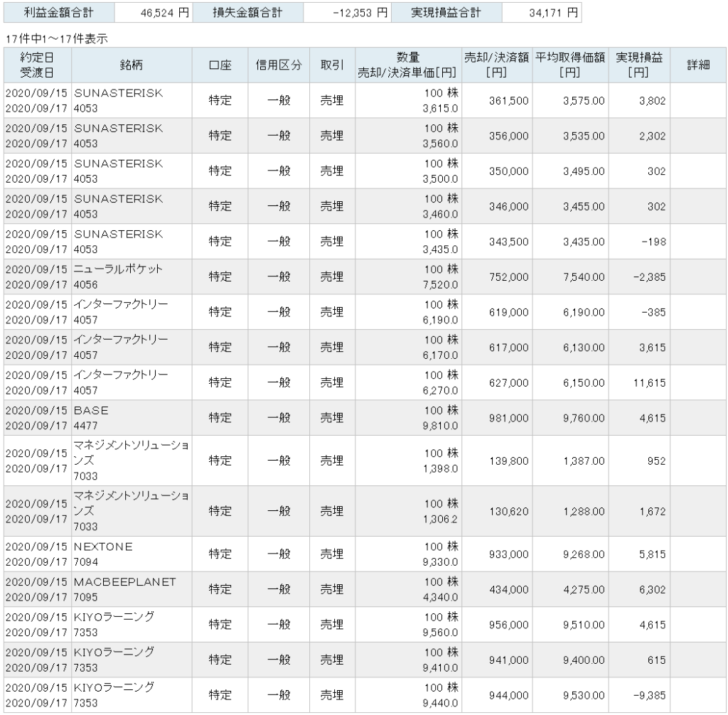Screen dimensions: 728x715
Task: Click the realized profit 6,302 cell
Action: tap(639, 589)
